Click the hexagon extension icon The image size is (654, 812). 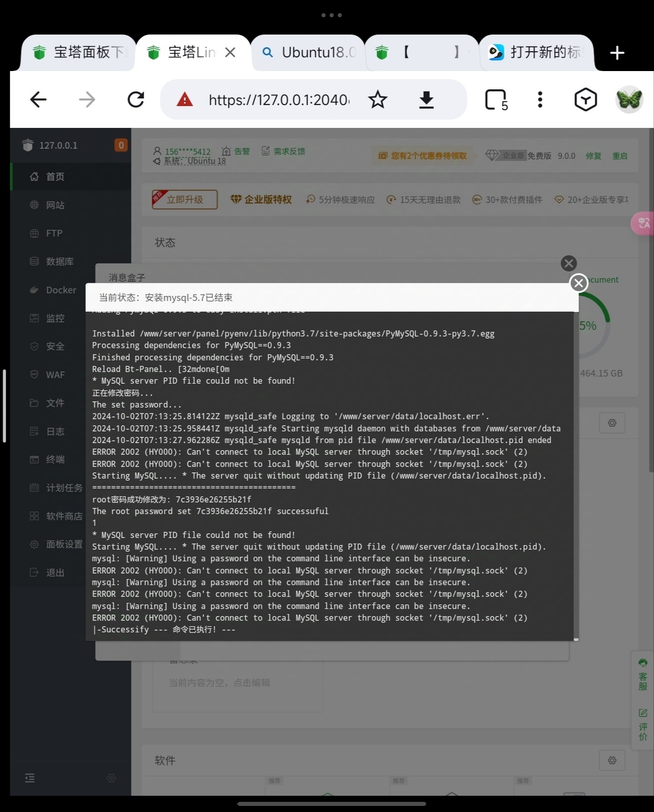586,99
